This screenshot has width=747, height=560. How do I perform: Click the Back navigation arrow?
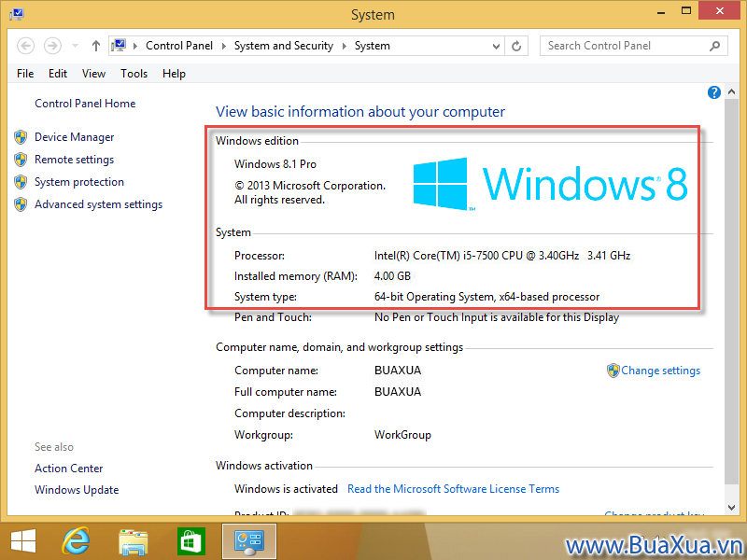tap(26, 46)
